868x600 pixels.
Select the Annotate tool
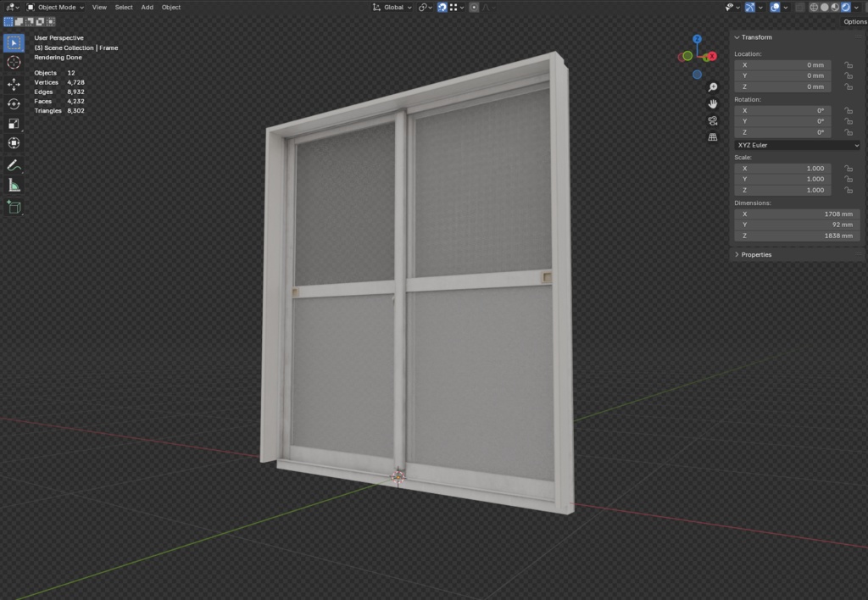pyautogui.click(x=14, y=165)
